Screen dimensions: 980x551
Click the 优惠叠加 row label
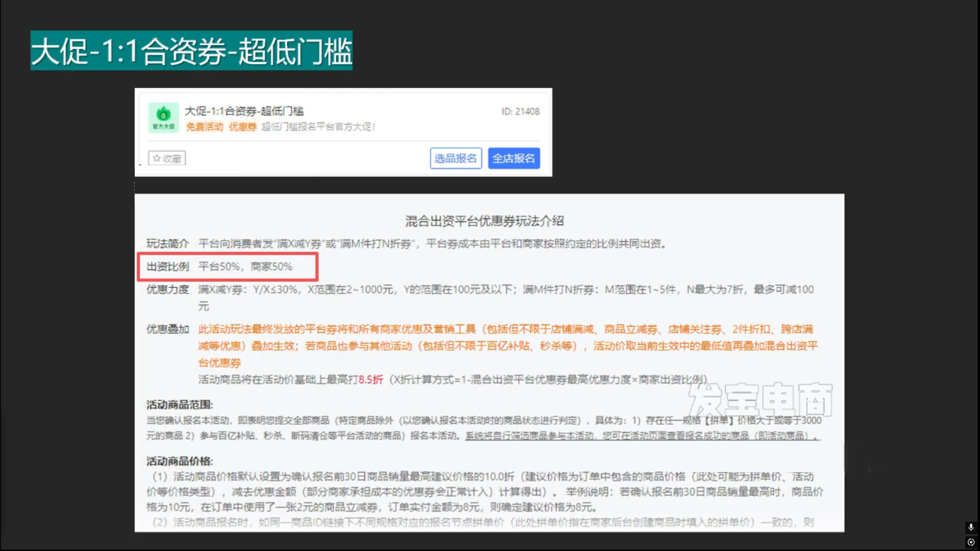(x=168, y=329)
